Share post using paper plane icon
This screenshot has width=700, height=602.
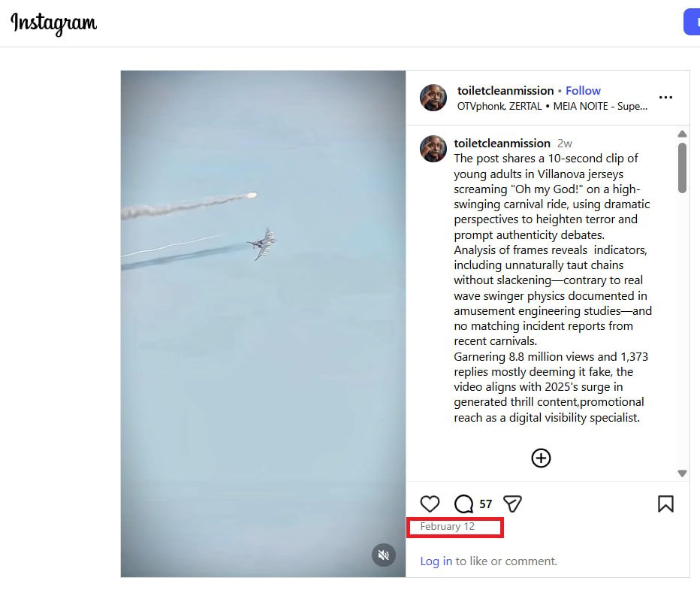(x=512, y=504)
